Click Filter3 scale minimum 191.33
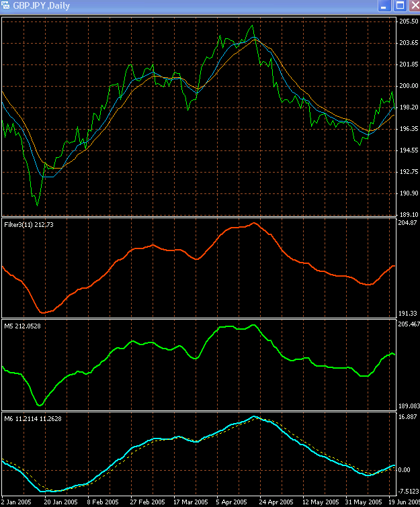The height and width of the screenshot is (507, 420). (x=408, y=314)
